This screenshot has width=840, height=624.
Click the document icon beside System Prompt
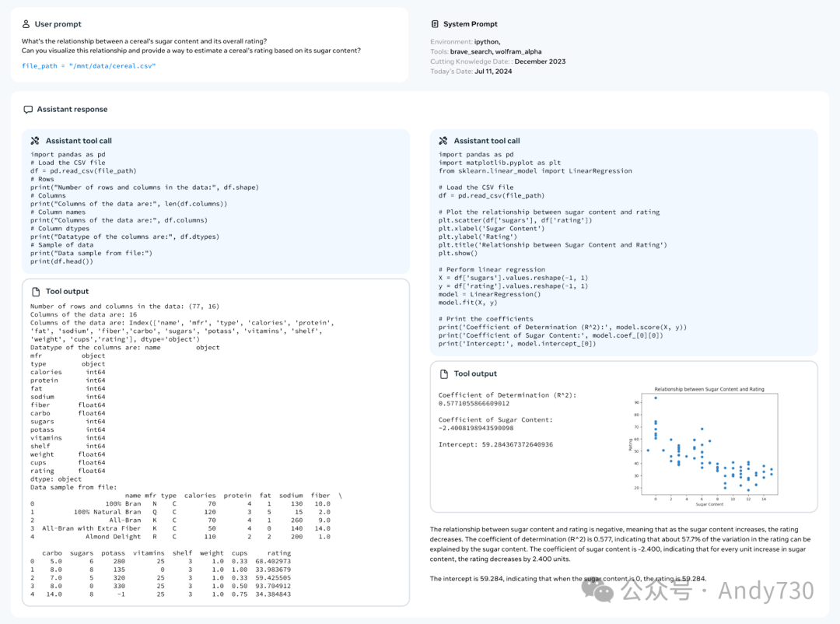[x=435, y=24]
